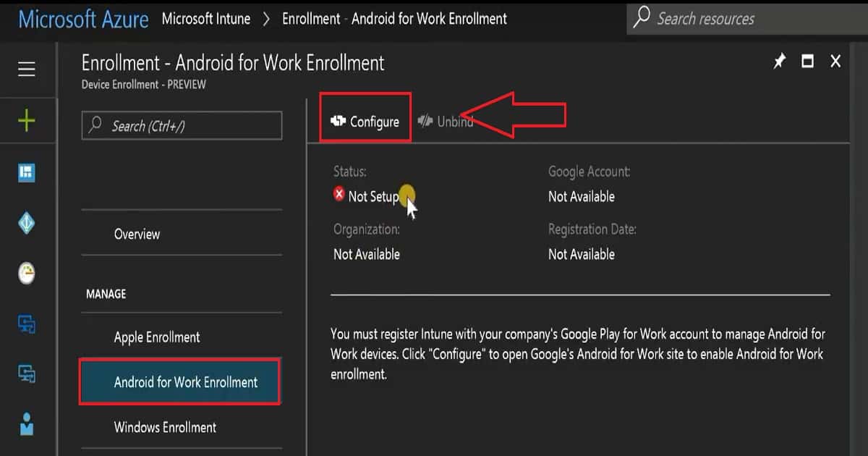This screenshot has height=456, width=868.
Task: Click Microsoft Intune in the breadcrumb
Action: pos(206,19)
